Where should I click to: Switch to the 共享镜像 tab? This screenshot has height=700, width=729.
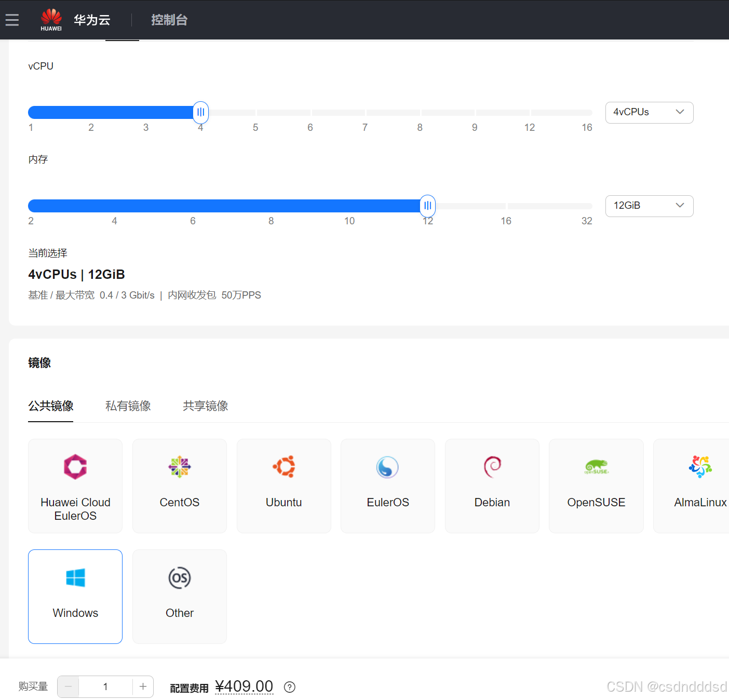tap(206, 406)
